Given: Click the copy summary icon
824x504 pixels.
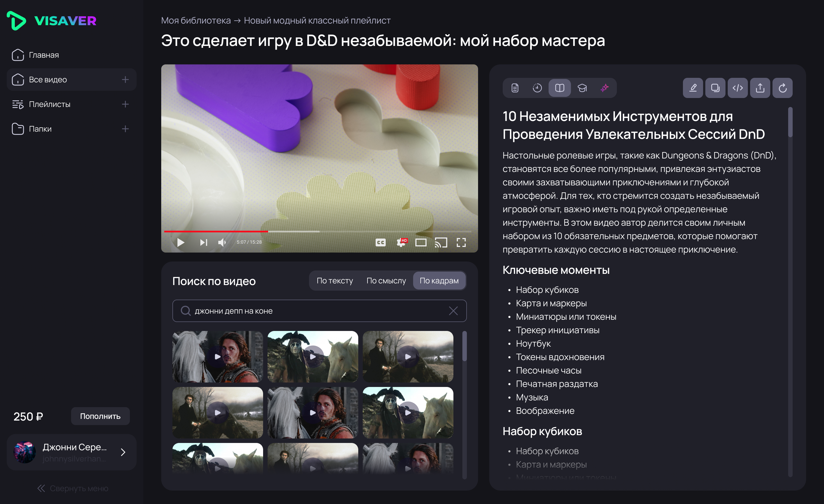Looking at the screenshot, I should pyautogui.click(x=715, y=88).
